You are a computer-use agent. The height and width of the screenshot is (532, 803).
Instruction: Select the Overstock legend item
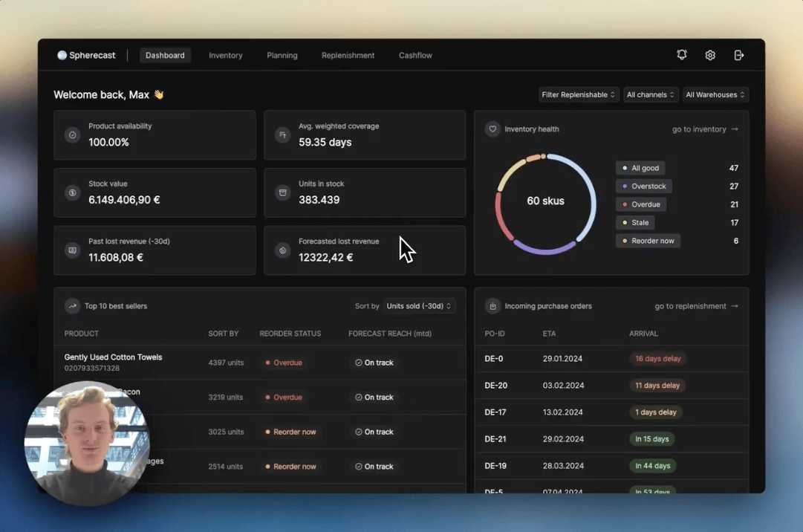pyautogui.click(x=645, y=186)
